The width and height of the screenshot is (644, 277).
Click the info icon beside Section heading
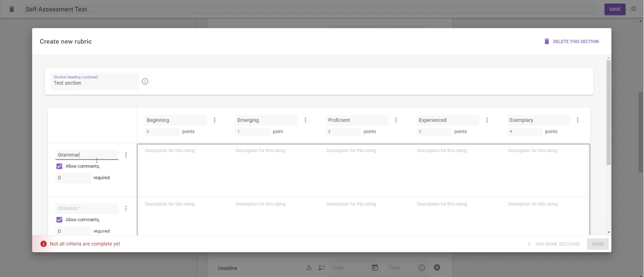coord(145,81)
